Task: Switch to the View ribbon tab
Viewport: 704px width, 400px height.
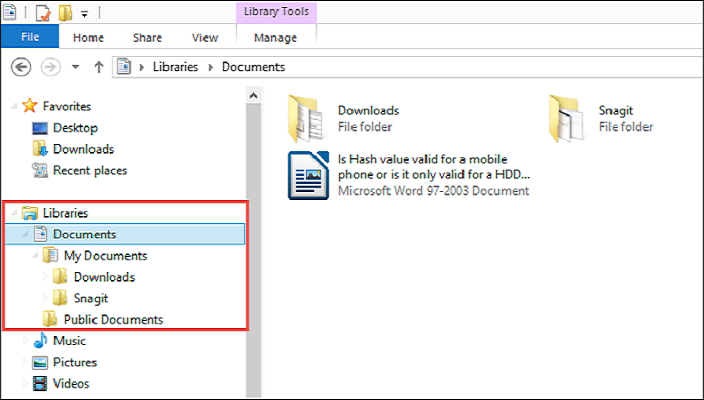Action: tap(205, 38)
